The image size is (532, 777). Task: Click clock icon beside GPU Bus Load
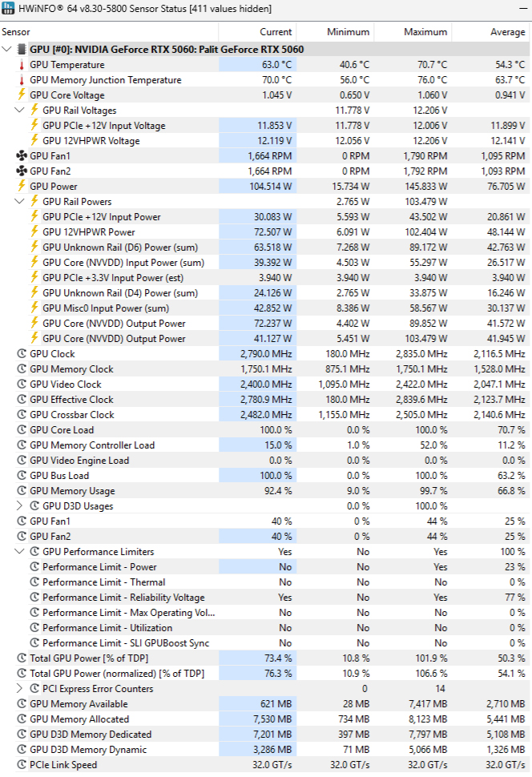coord(22,475)
